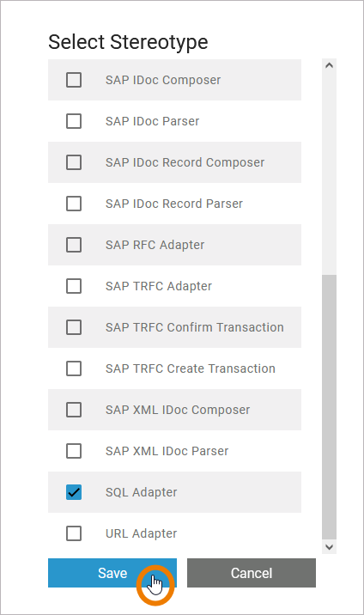This screenshot has height=615, width=364.
Task: Click the URL Adapter row label
Action: pos(141,533)
